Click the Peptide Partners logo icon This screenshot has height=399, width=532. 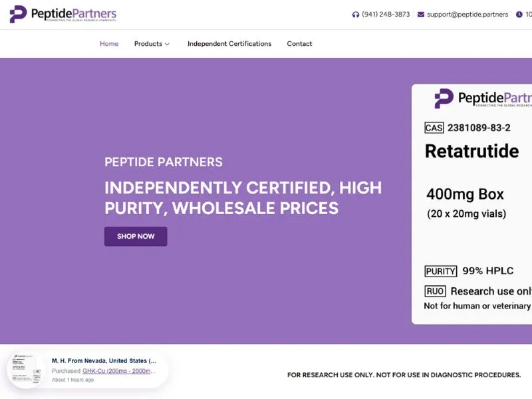tap(18, 14)
